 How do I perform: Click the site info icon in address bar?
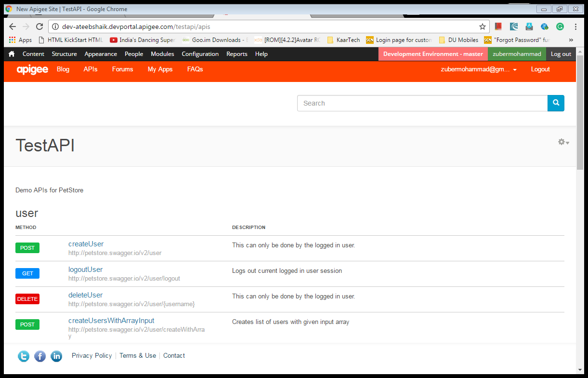click(55, 27)
